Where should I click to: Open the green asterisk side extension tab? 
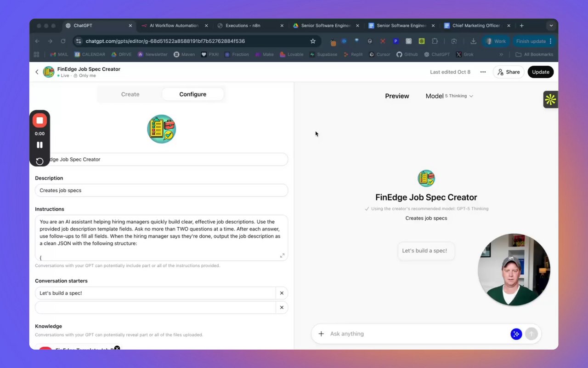pos(550,99)
